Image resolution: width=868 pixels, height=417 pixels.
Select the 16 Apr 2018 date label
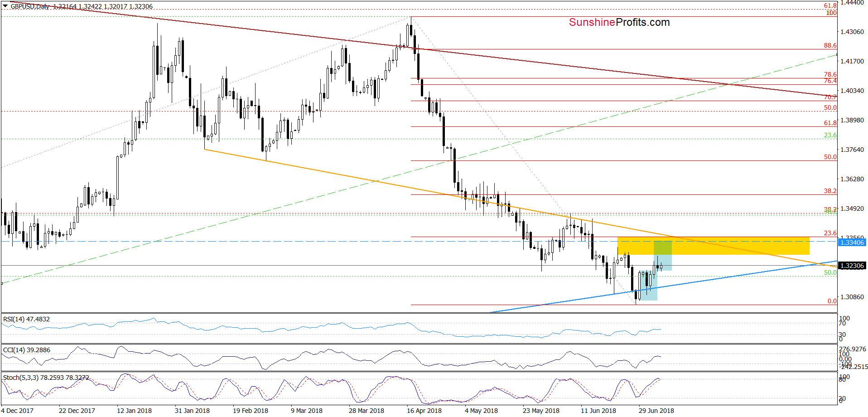point(424,411)
